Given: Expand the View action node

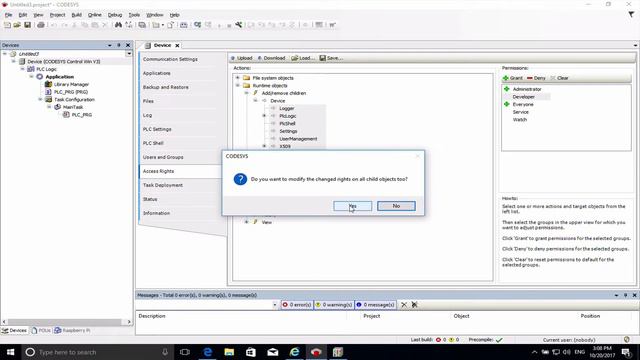Looking at the screenshot, I should (247, 222).
